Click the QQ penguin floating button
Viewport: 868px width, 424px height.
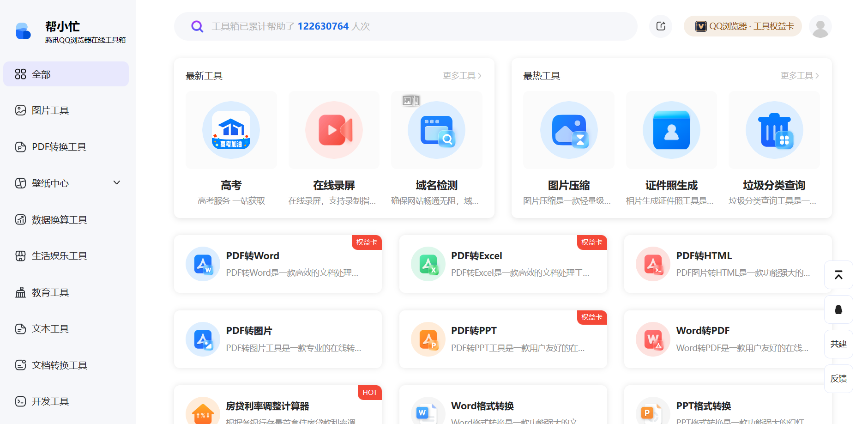(838, 309)
